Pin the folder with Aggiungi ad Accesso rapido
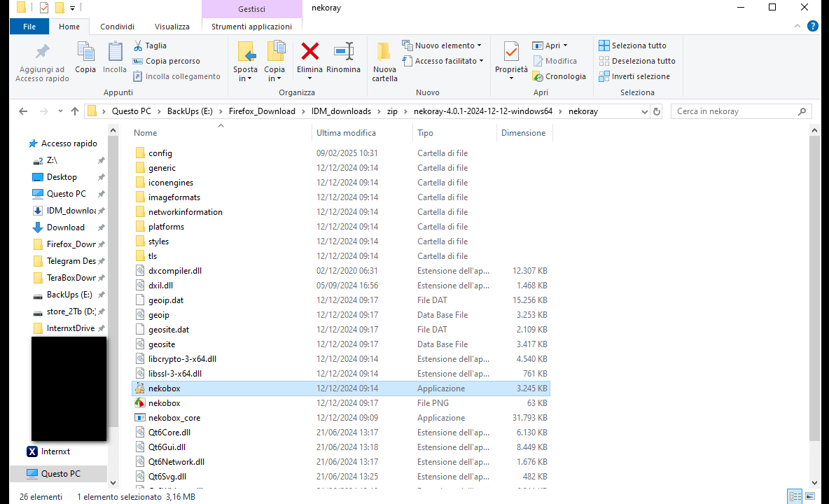 click(x=42, y=62)
